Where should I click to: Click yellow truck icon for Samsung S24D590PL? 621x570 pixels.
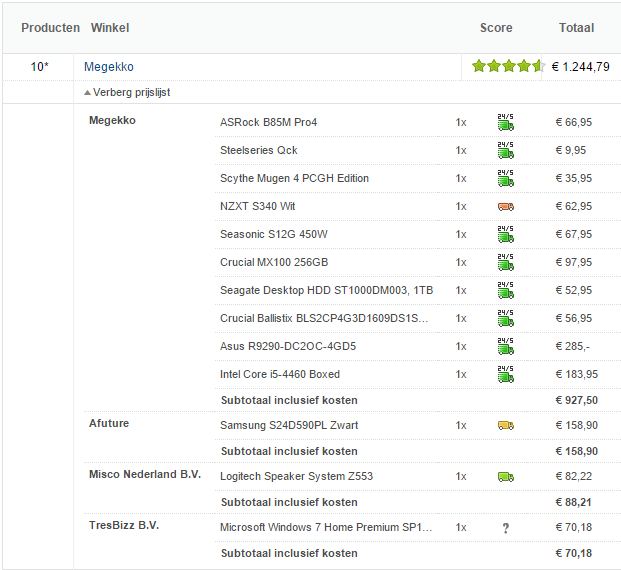coord(506,425)
